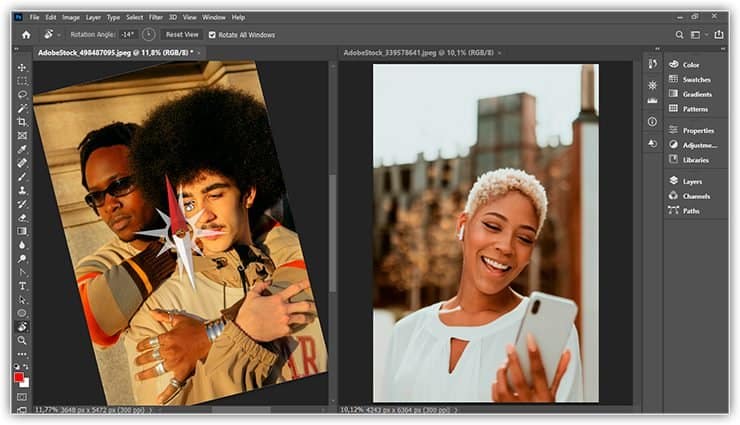Pick the Crop tool in toolbar
Image resolution: width=740 pixels, height=425 pixels.
pos(22,121)
